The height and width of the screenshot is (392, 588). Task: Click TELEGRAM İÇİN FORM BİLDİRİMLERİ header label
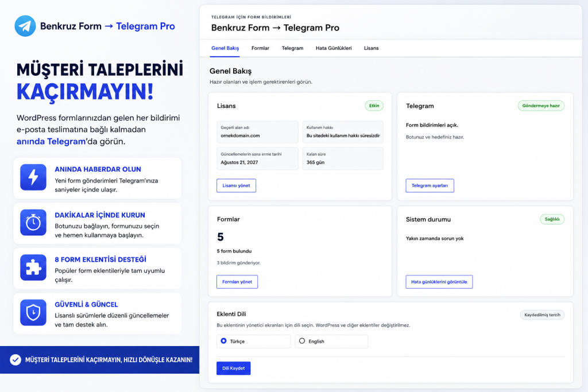click(x=251, y=17)
